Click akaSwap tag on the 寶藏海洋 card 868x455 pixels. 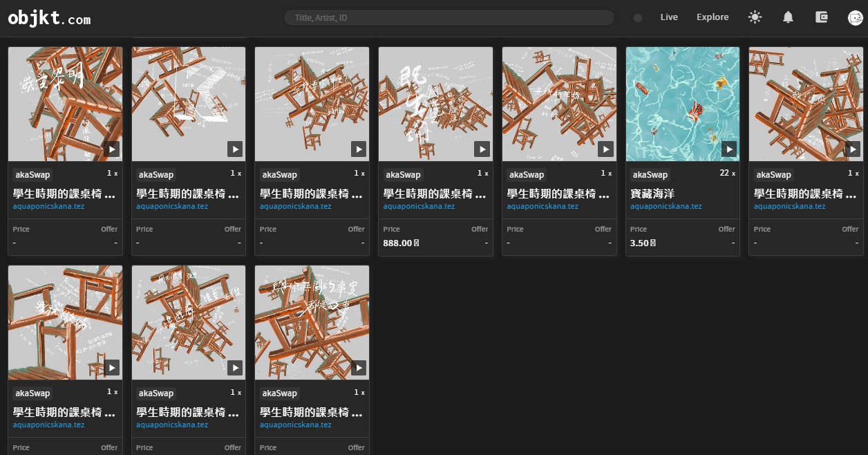click(x=650, y=175)
